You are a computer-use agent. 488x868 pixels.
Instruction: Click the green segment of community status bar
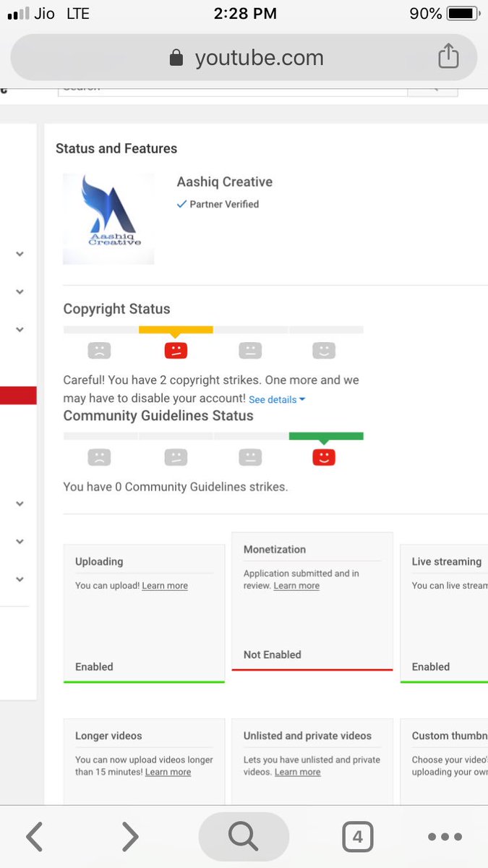pyautogui.click(x=326, y=436)
